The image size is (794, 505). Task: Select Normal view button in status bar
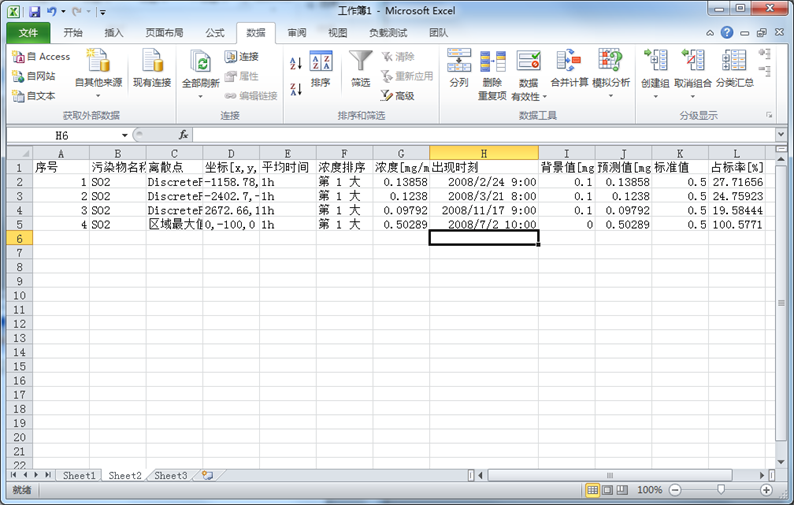pos(592,490)
